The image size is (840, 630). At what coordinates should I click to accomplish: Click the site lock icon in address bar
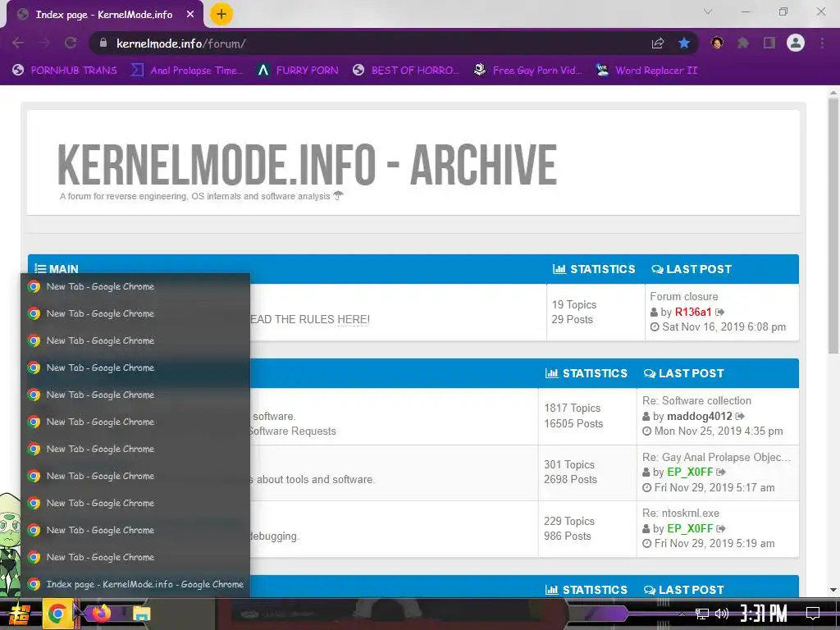103,43
